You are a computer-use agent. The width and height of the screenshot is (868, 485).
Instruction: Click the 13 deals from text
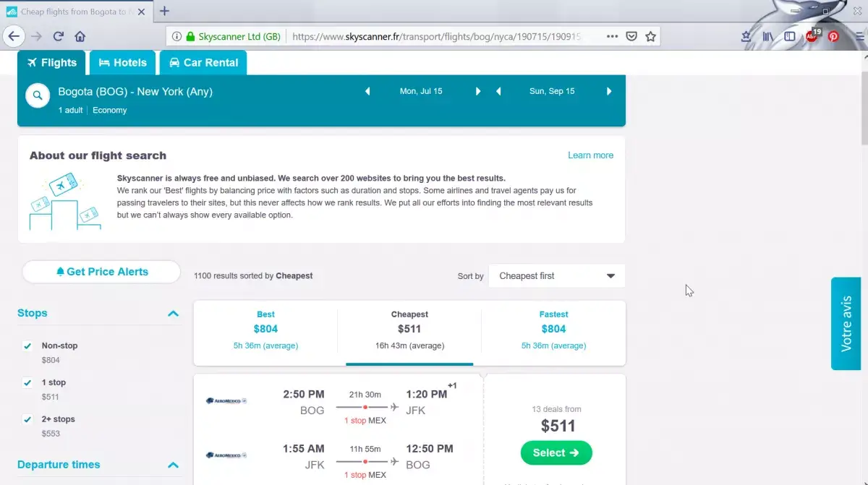(556, 410)
